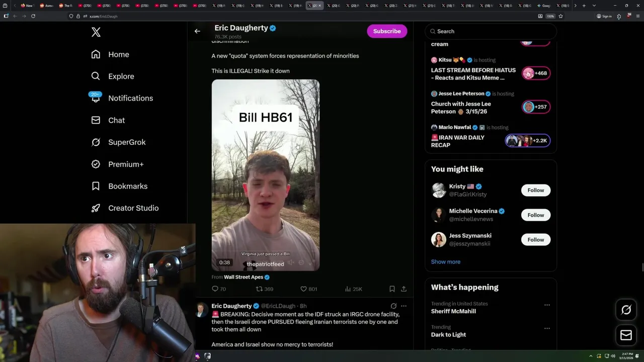Image resolution: width=644 pixels, height=362 pixels.
Task: Subscribe to Eric Daugherty
Action: click(x=387, y=31)
